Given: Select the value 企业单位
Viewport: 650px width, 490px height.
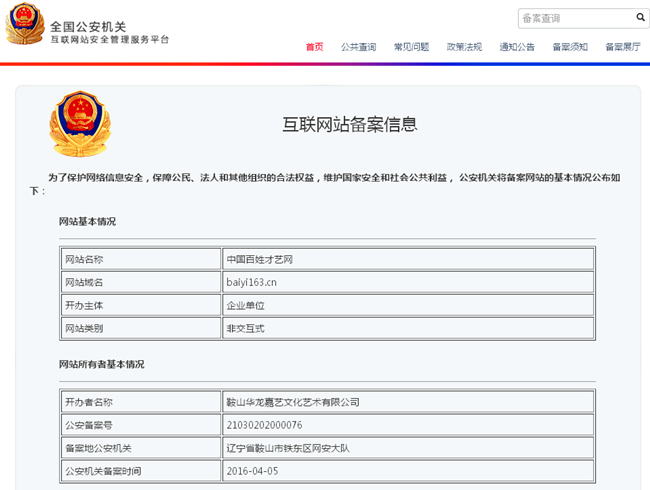Looking at the screenshot, I should [x=245, y=306].
